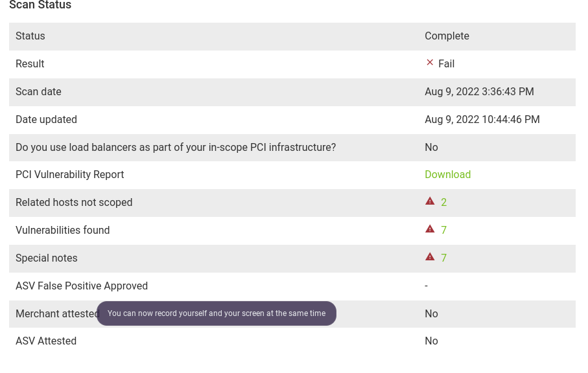The image size is (588, 373).
Task: Click warning triangle beside Vulnerabilities found count
Action: [x=430, y=229]
